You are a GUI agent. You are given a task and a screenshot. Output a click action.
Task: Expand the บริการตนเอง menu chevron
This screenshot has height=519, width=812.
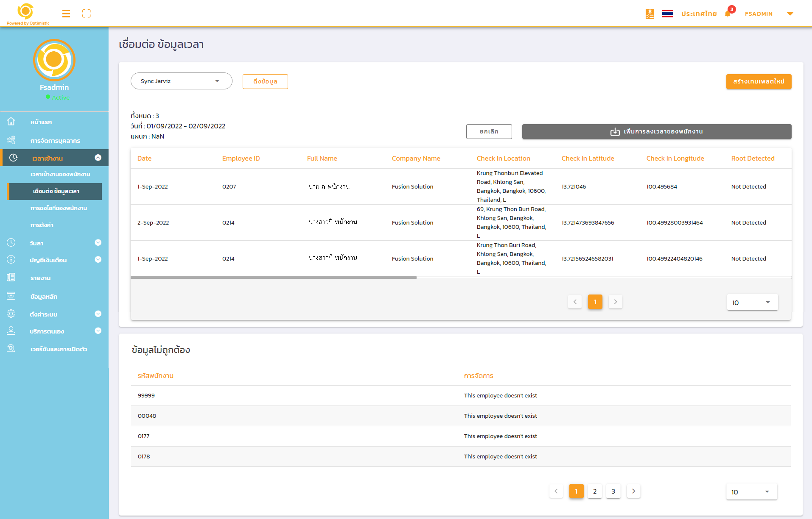point(98,331)
